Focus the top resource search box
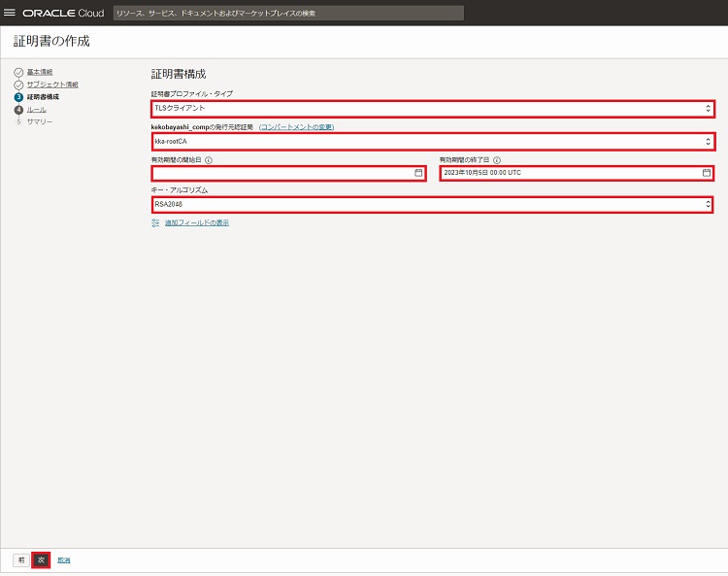728x576 pixels. 287,14
